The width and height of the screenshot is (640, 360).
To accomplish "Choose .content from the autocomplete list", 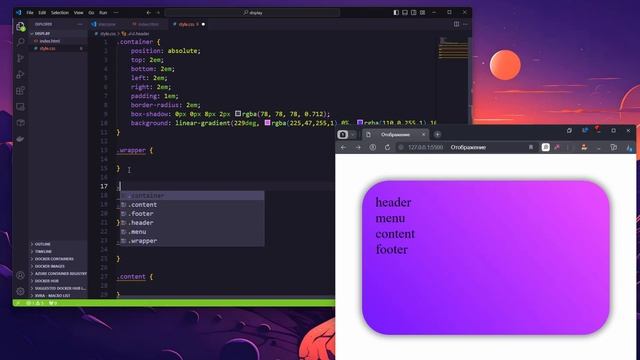I will pos(192,204).
